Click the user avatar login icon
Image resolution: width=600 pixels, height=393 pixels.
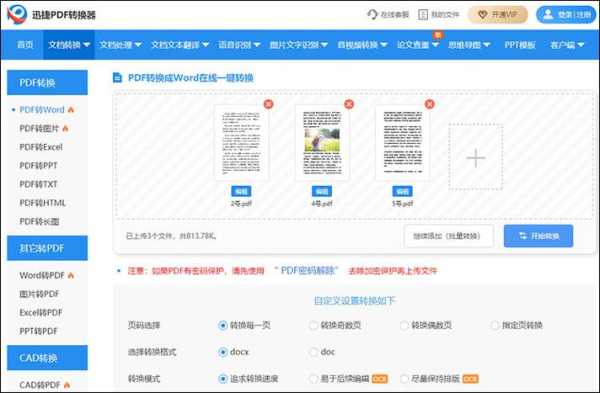548,15
